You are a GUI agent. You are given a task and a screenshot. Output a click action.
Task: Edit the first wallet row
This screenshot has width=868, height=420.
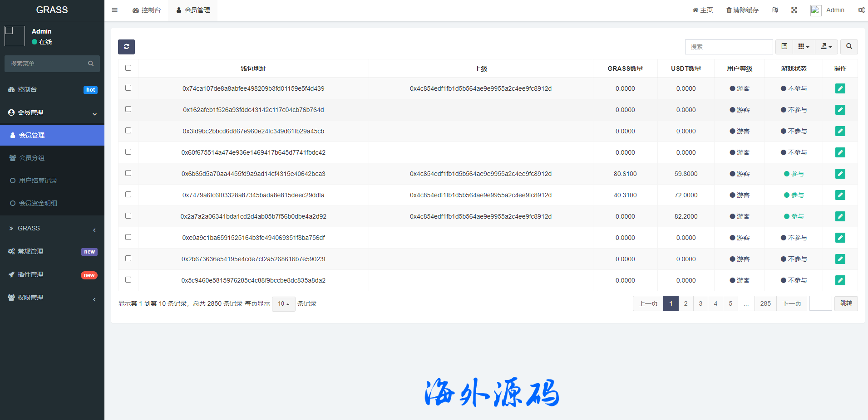pos(840,88)
